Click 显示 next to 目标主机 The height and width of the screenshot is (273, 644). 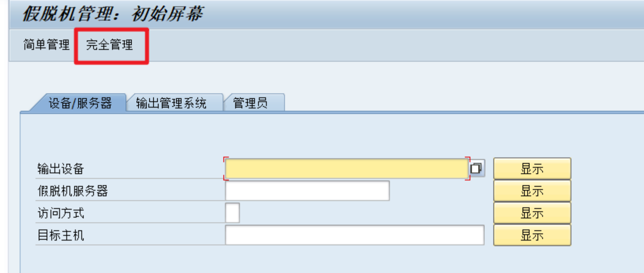[532, 235]
